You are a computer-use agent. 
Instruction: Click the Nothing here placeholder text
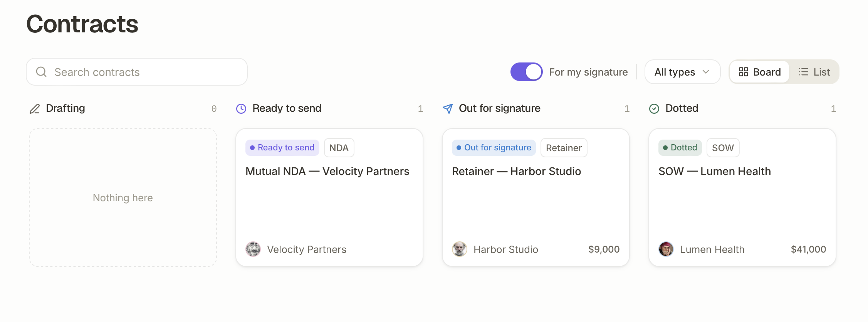click(x=123, y=198)
